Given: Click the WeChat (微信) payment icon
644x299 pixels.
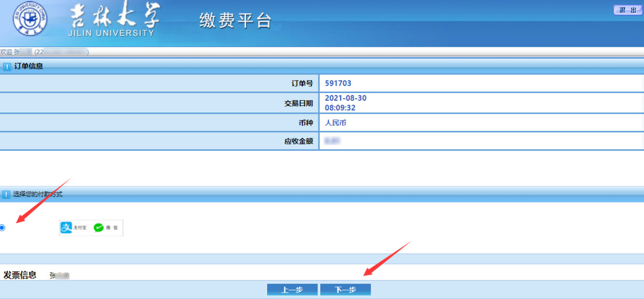Looking at the screenshot, I should point(99,227).
